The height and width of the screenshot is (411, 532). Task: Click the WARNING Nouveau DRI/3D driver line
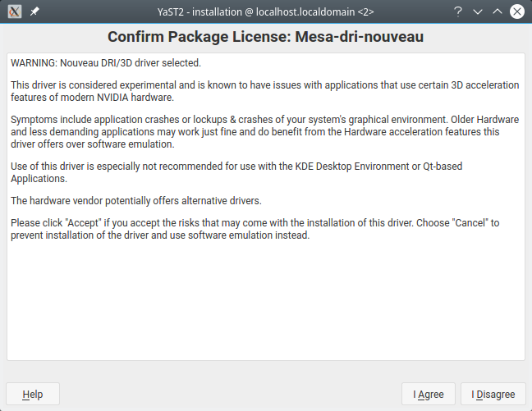[x=106, y=62]
